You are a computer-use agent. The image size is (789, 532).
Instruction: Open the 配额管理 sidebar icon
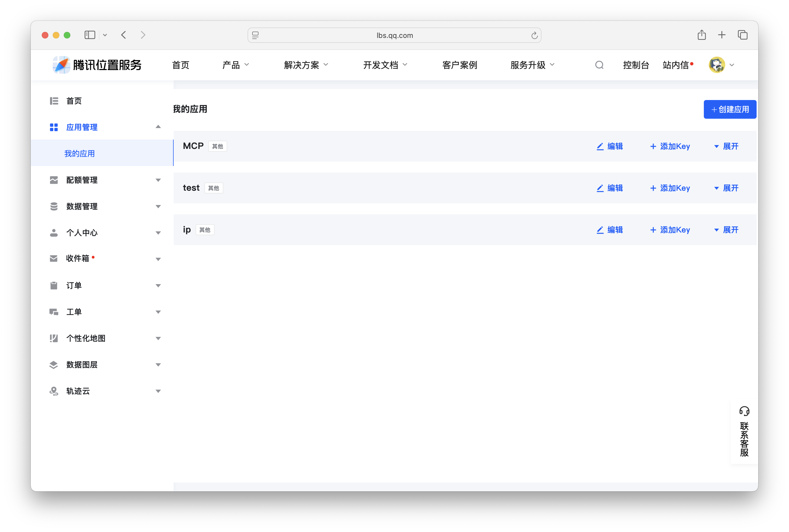[x=54, y=180]
